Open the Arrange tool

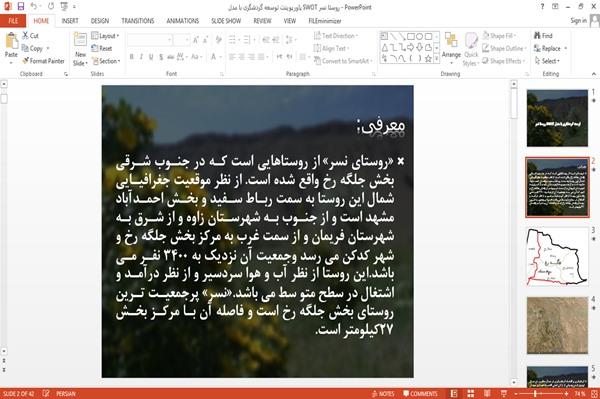(451, 47)
